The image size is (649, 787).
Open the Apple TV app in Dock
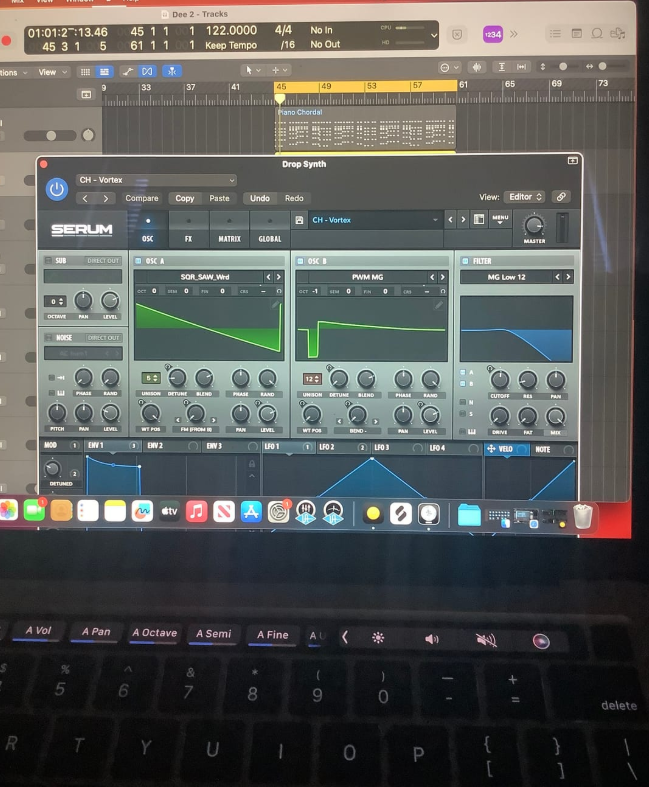169,511
